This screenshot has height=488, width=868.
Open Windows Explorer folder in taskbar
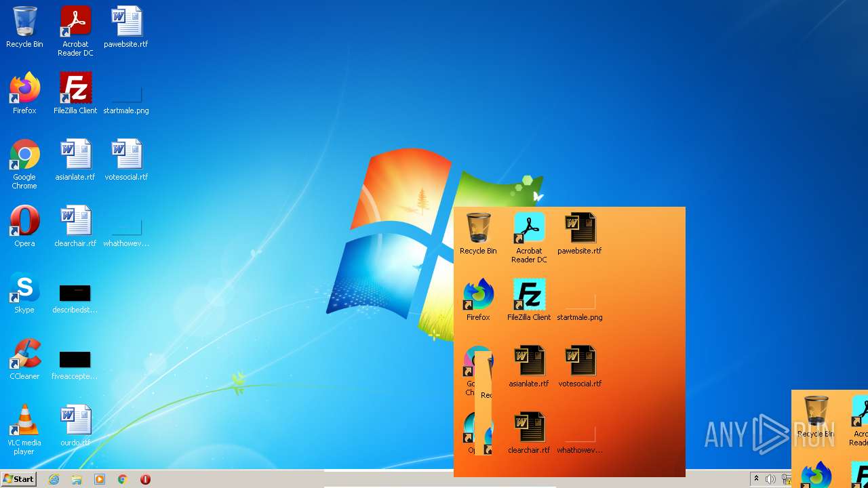pyautogui.click(x=77, y=479)
